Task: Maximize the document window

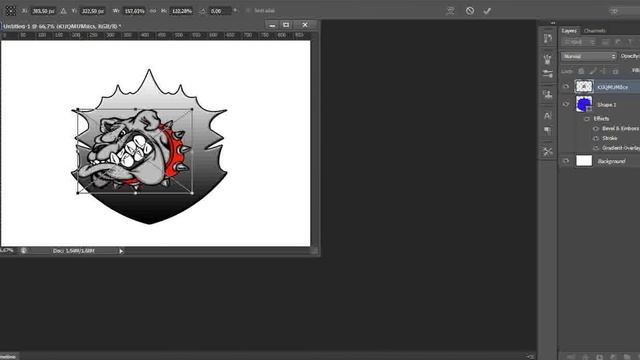Action: click(x=286, y=25)
